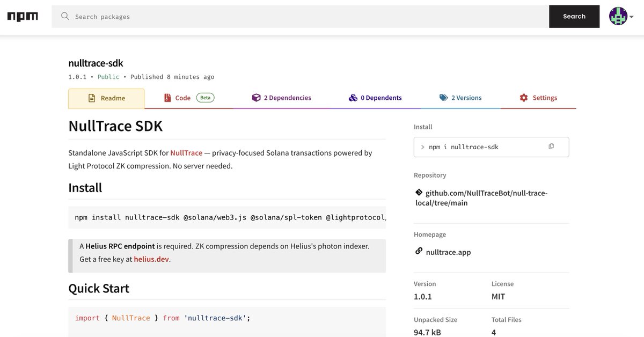The height and width of the screenshot is (337, 644).
Task: Click the Quick Start heading
Action: coord(99,288)
